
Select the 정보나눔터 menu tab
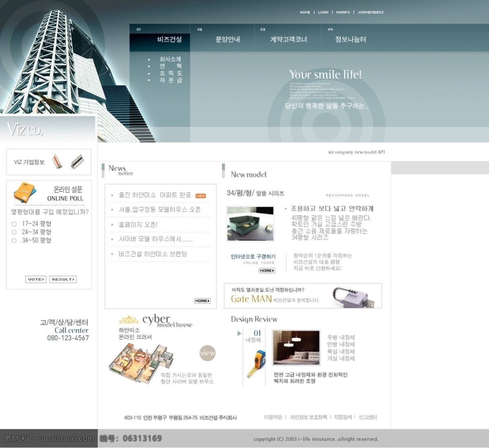tap(350, 39)
